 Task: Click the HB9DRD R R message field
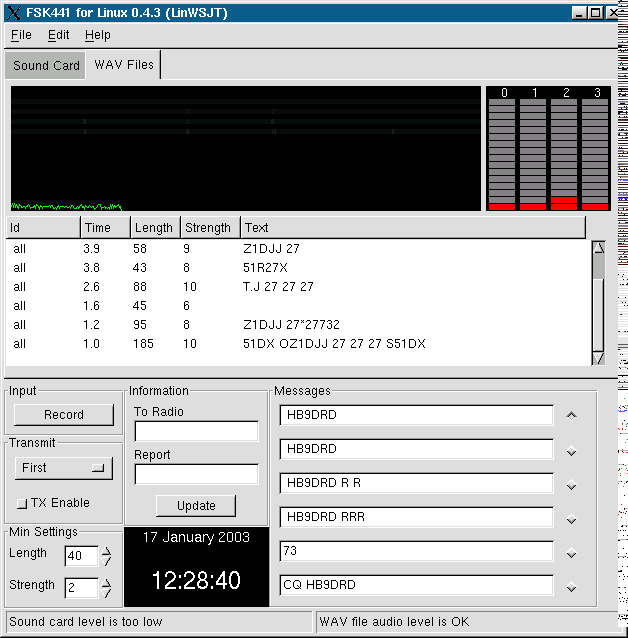pos(416,483)
